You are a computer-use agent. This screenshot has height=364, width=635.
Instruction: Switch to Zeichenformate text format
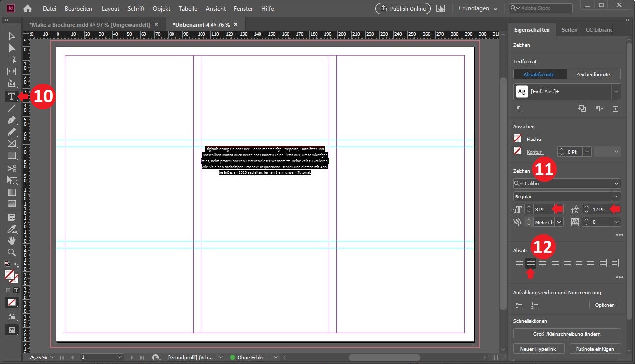pyautogui.click(x=593, y=74)
